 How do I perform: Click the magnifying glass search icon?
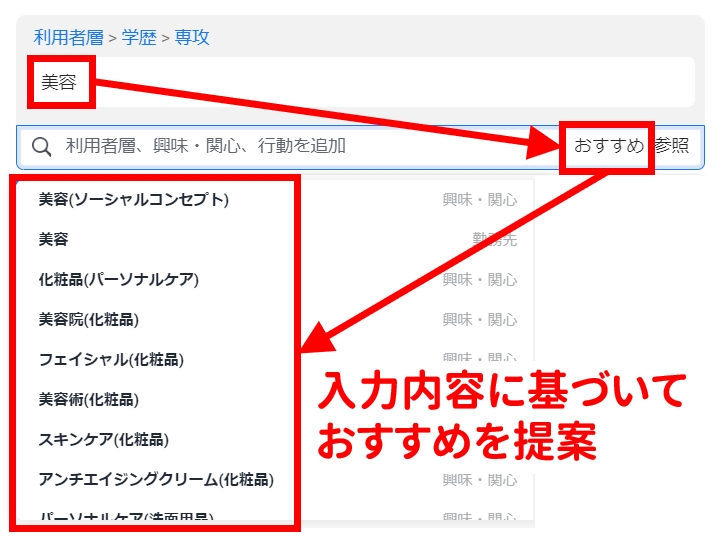pyautogui.click(x=42, y=146)
